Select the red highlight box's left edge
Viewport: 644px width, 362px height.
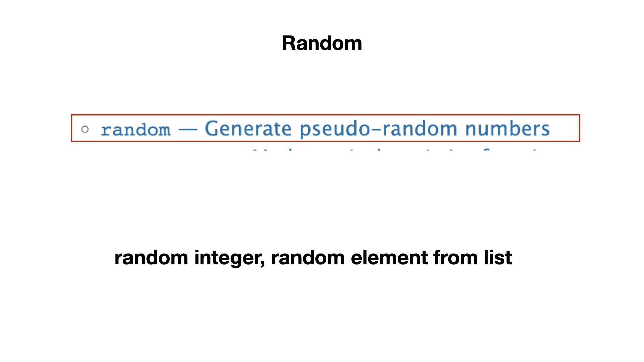72,128
